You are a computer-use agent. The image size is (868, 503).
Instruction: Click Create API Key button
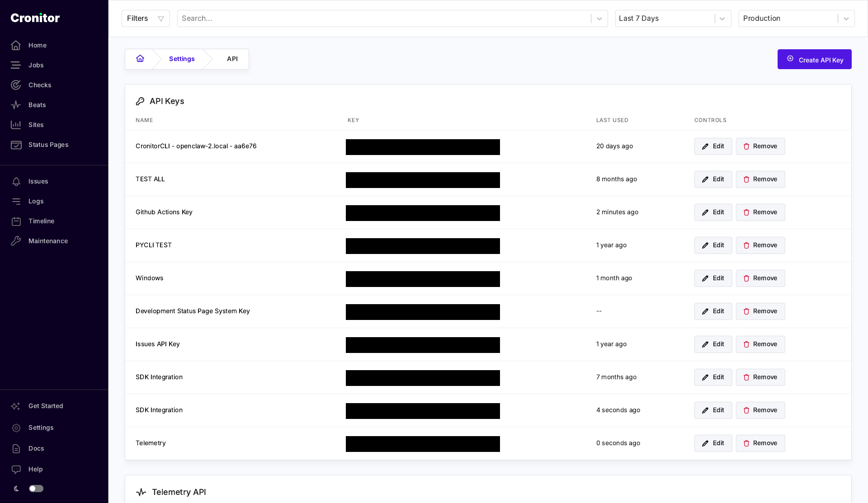(815, 59)
